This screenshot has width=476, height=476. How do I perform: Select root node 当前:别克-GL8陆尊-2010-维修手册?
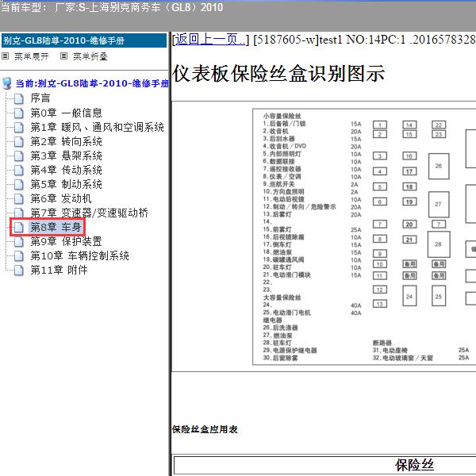coord(92,83)
